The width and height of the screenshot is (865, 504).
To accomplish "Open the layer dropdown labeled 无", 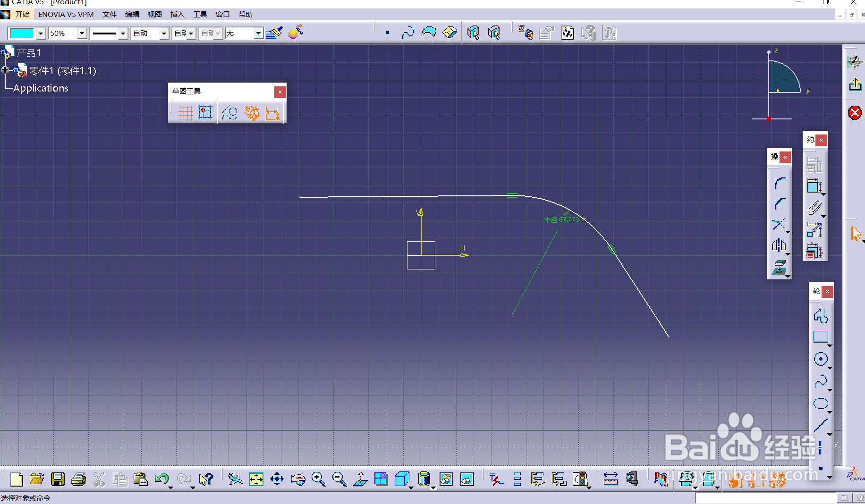I will tap(258, 34).
